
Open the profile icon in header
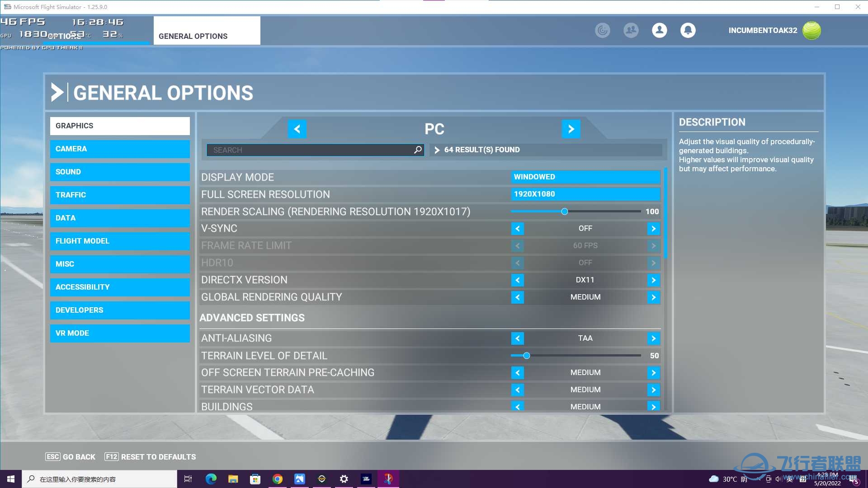click(x=659, y=30)
